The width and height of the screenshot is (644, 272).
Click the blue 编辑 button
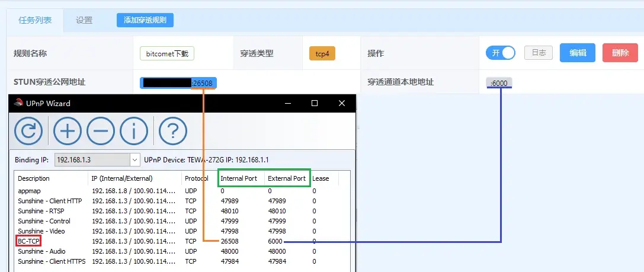(x=578, y=53)
